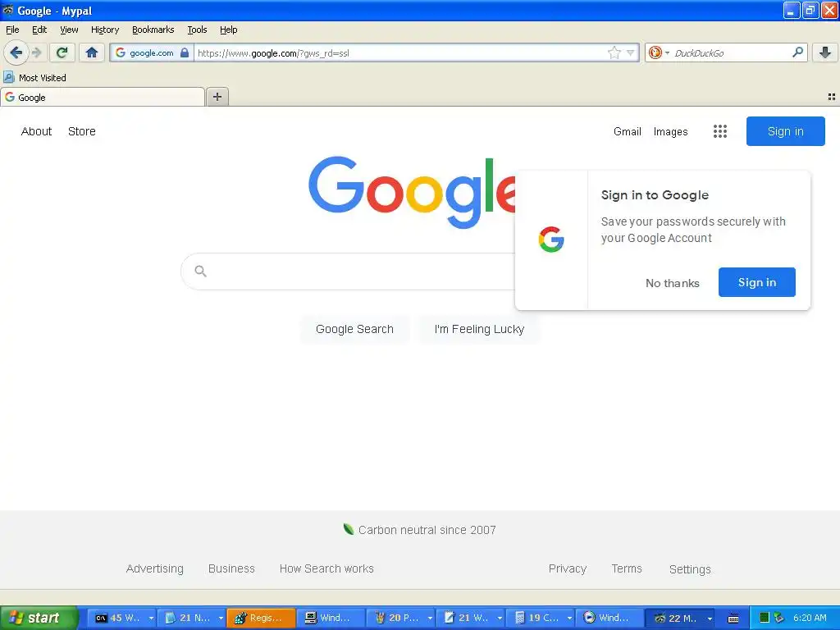This screenshot has height=630, width=840.
Task: Open the History menu
Action: 105,30
